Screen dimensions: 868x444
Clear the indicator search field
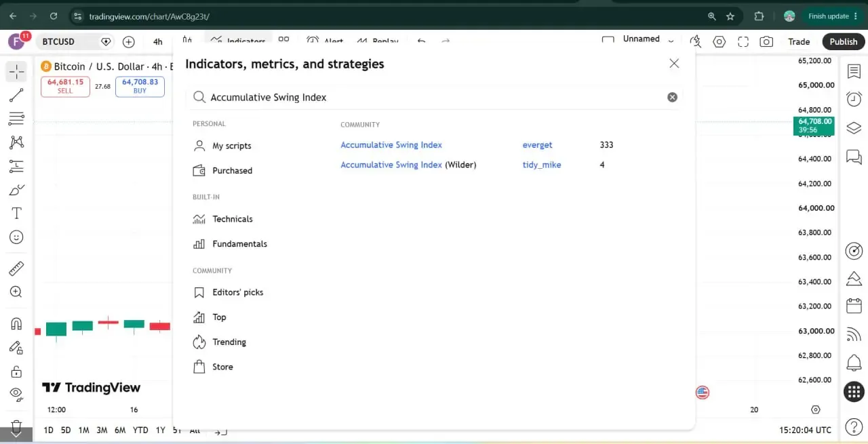672,97
